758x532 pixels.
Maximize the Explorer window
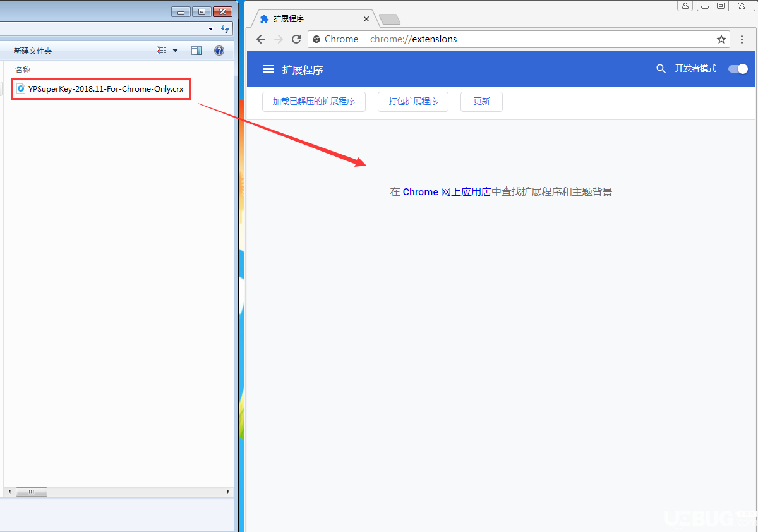pos(202,11)
